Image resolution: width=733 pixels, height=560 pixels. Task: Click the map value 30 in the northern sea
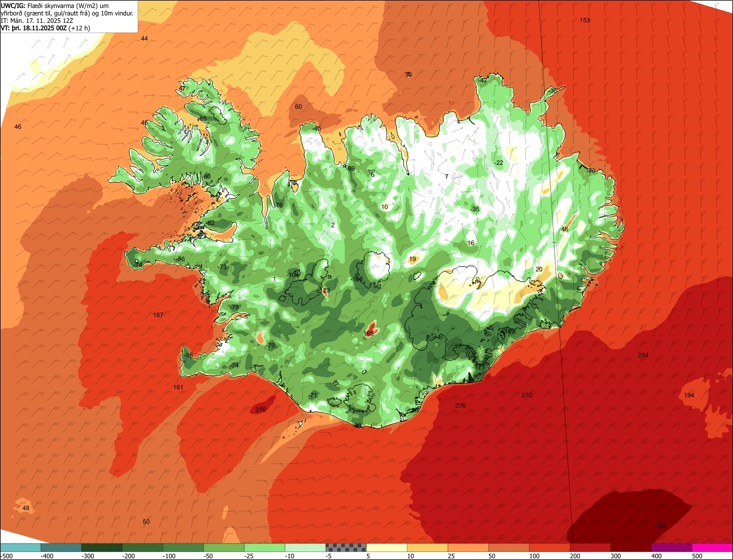408,74
